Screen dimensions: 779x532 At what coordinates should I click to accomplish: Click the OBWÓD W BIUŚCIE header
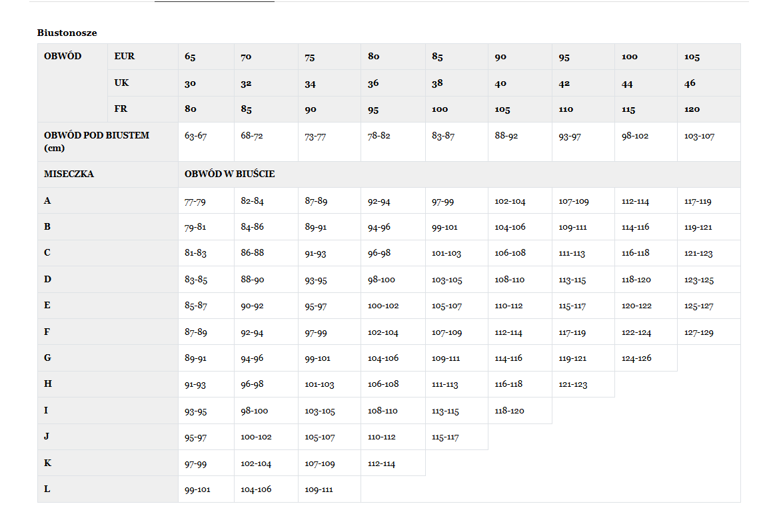(230, 174)
